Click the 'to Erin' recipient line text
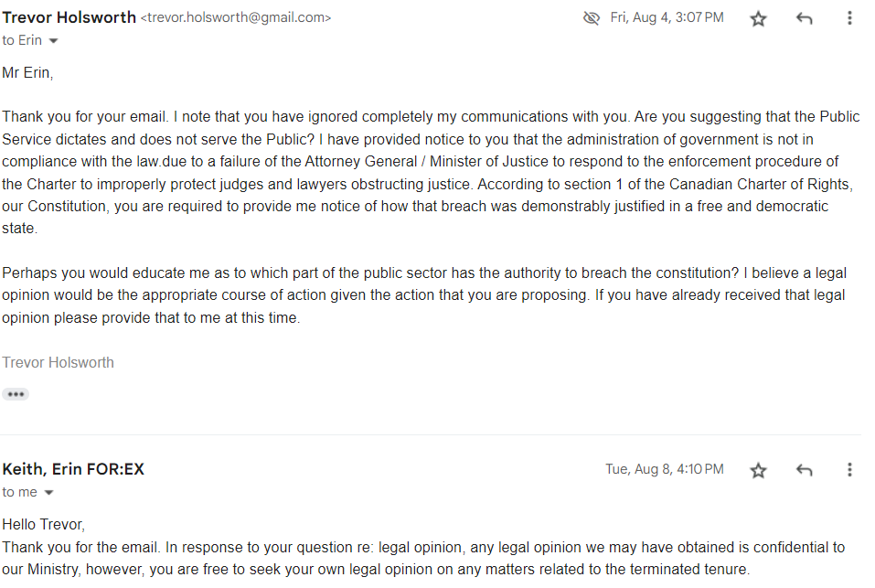Viewport: 875px width, 588px height. click(22, 41)
